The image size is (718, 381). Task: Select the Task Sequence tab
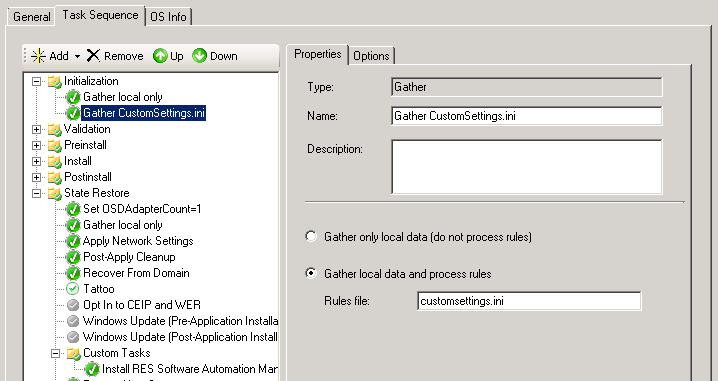(x=100, y=15)
